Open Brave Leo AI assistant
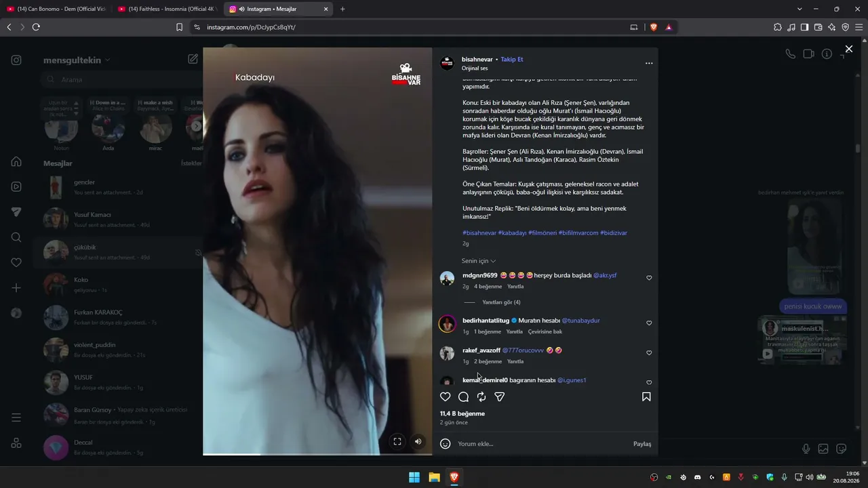 click(832, 27)
